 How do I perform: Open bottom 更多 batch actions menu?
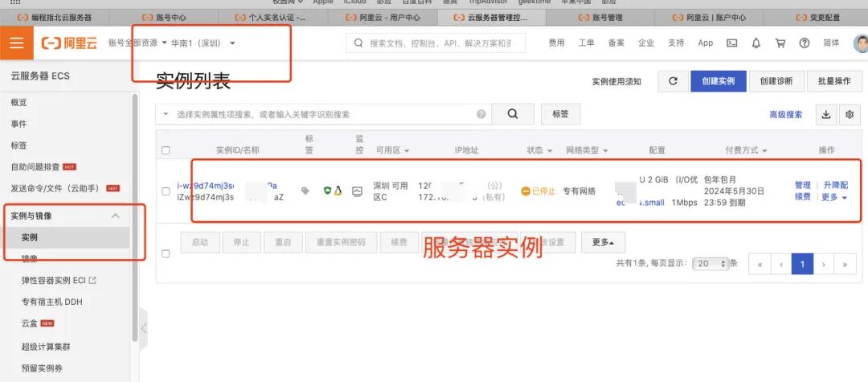coord(603,242)
